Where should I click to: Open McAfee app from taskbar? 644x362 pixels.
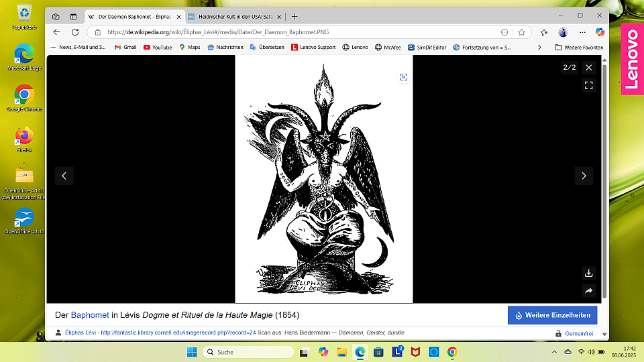(x=415, y=352)
